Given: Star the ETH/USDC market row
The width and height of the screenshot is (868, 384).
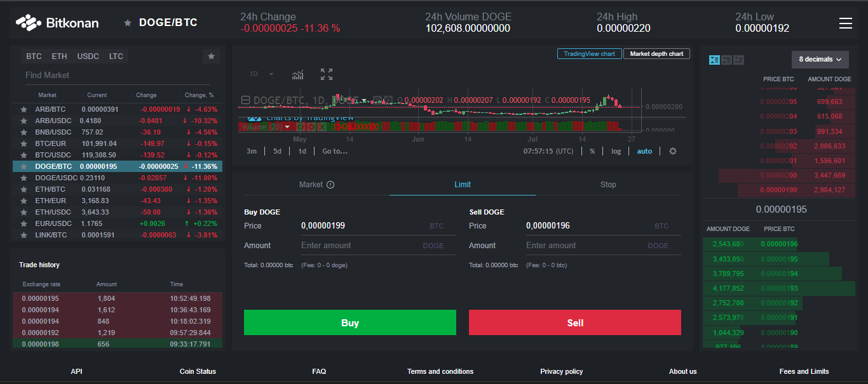Looking at the screenshot, I should point(24,212).
